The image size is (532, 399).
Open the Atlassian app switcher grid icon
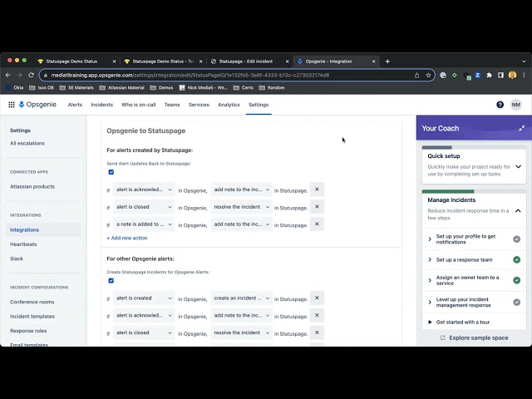[11, 105]
